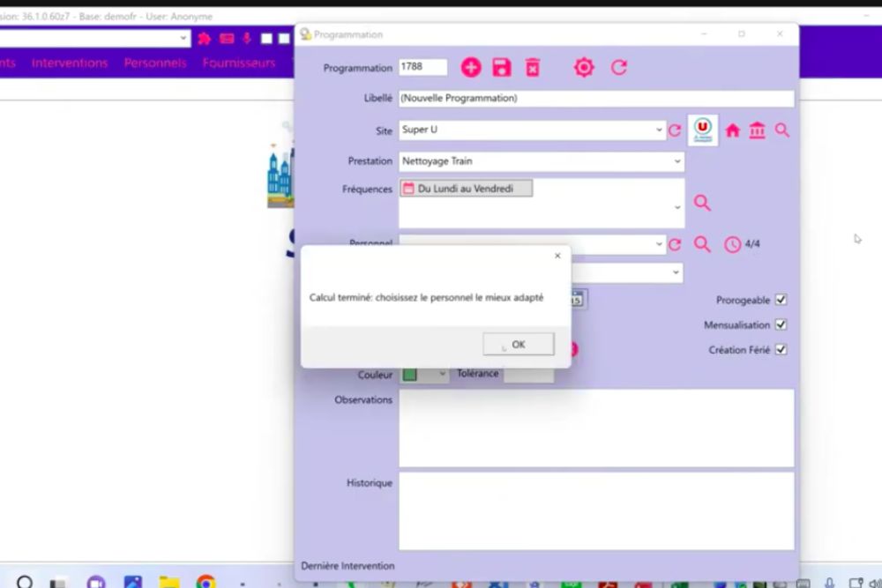
Task: Toggle the Mensualisation checkbox
Action: [x=781, y=324]
